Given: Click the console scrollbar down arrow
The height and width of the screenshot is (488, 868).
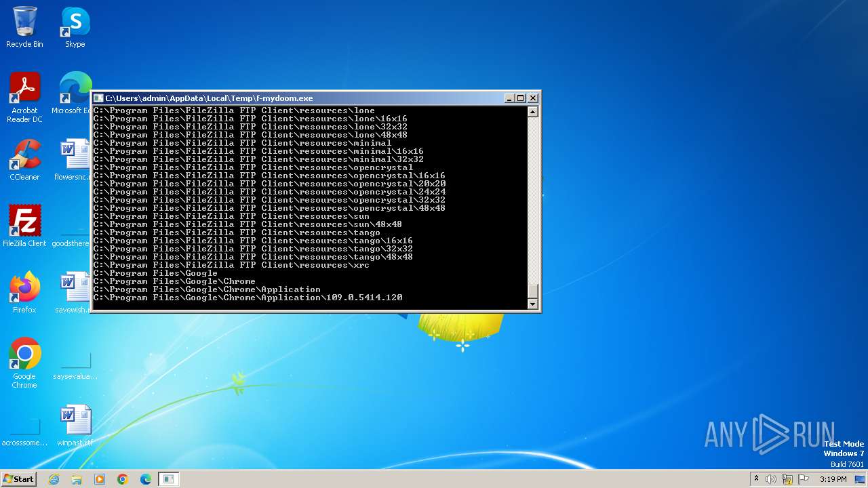Looking at the screenshot, I should (533, 304).
